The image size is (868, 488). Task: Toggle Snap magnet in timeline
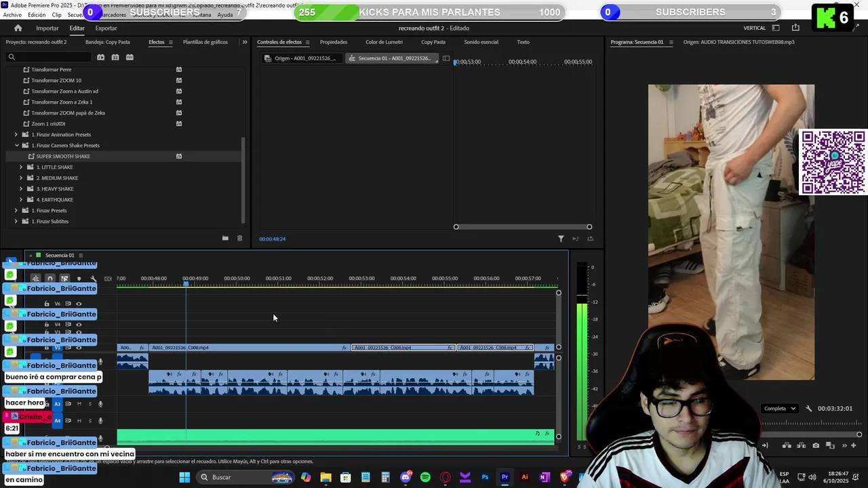click(50, 279)
